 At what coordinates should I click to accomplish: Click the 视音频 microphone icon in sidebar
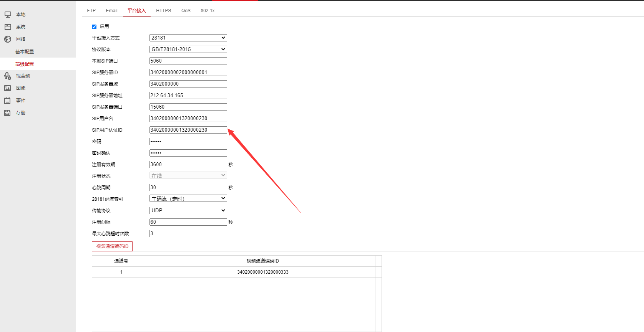[8, 76]
